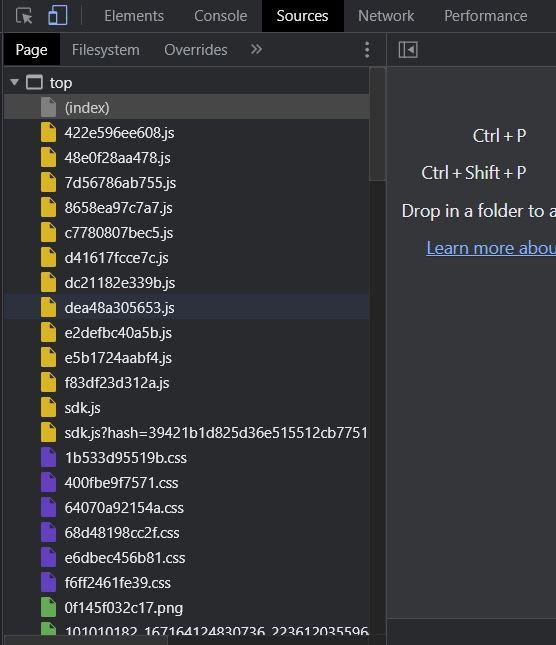556x645 pixels.
Task: Open the Network tab
Action: click(x=386, y=16)
